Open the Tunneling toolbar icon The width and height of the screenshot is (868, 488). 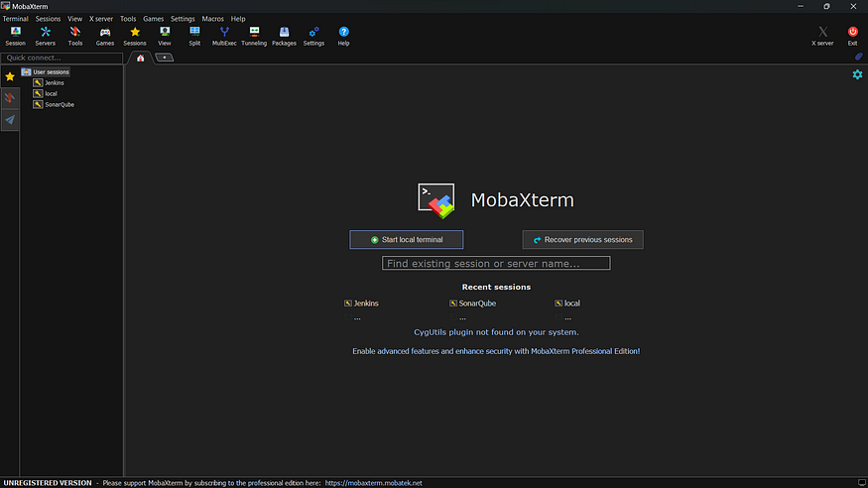254,36
